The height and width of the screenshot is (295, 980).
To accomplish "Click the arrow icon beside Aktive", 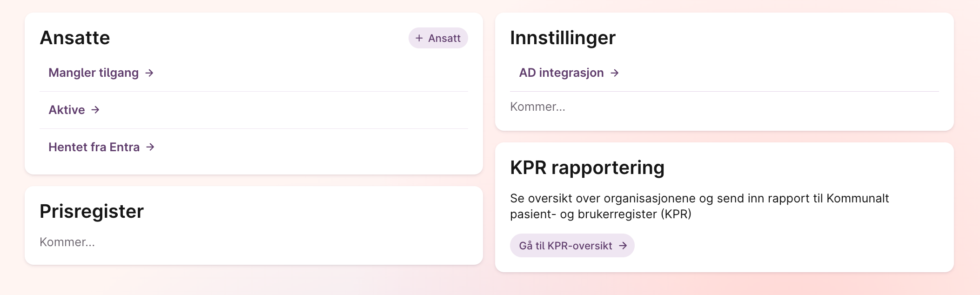I will (95, 110).
